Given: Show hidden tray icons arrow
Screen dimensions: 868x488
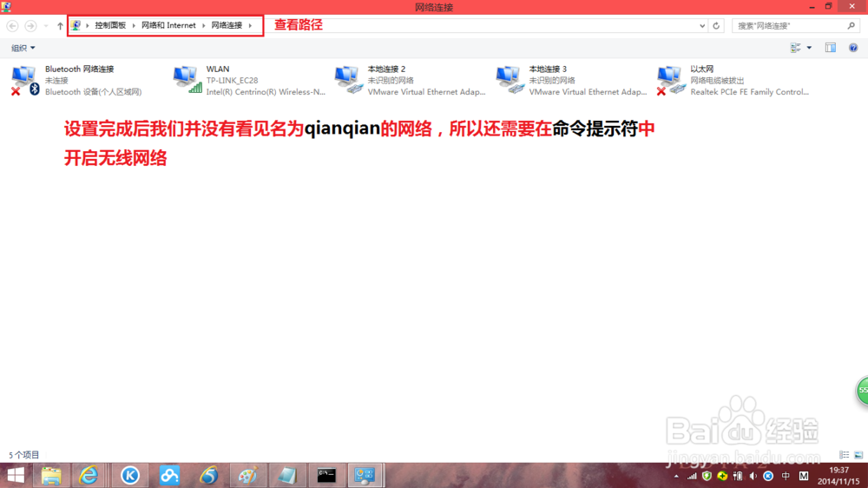Looking at the screenshot, I should click(676, 476).
